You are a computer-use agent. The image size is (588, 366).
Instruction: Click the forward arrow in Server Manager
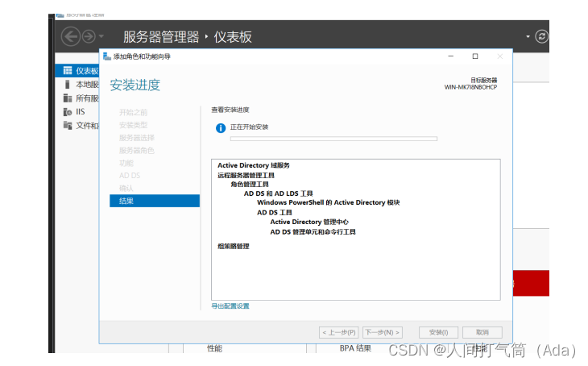[x=89, y=36]
